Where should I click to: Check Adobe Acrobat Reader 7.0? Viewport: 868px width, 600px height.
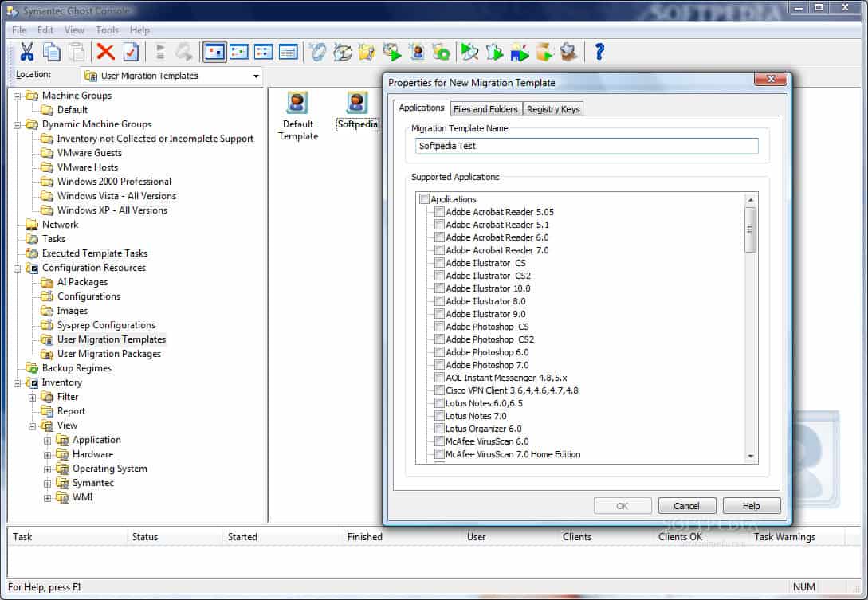439,249
